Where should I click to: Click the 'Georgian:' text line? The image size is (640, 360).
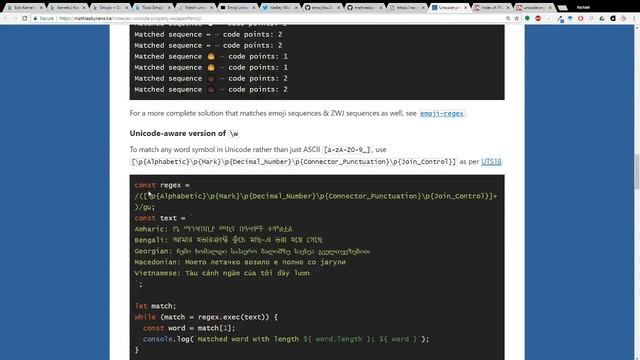coord(252,251)
